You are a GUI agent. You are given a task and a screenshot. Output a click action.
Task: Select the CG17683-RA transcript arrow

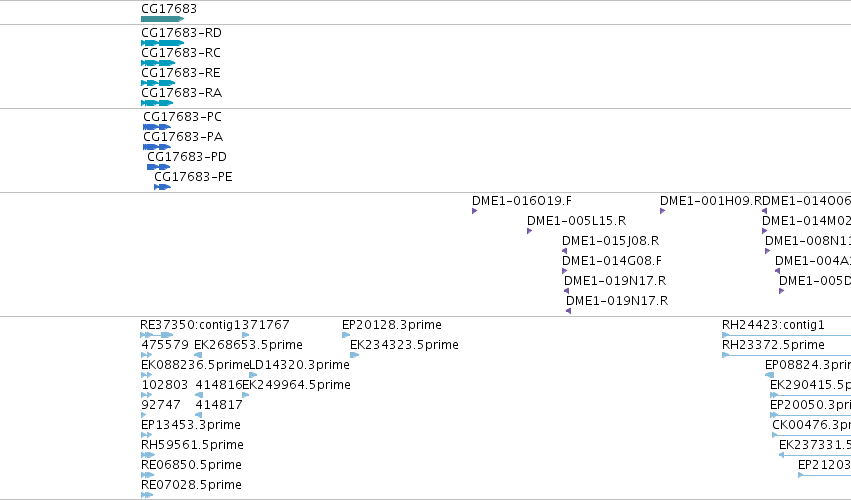tap(157, 103)
